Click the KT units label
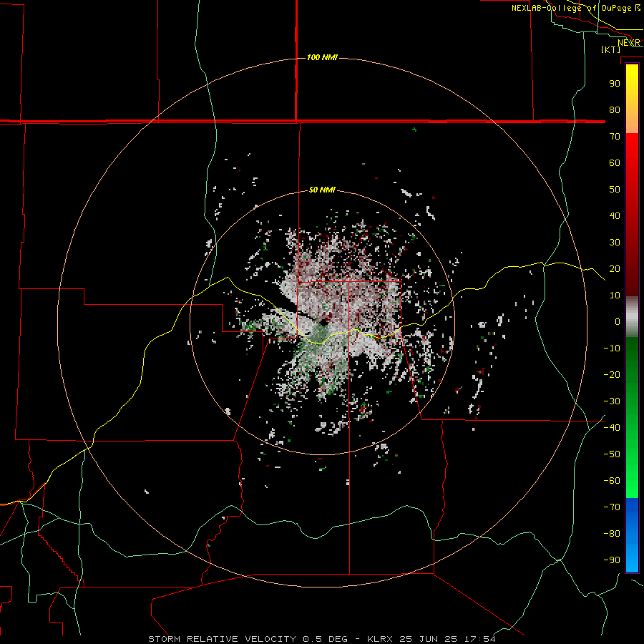 pyautogui.click(x=611, y=49)
